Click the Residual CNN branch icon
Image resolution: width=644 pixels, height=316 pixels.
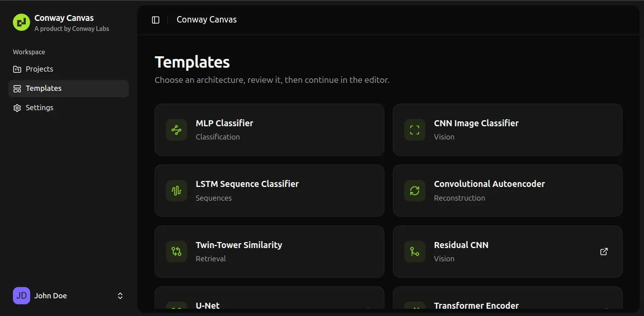tap(415, 252)
